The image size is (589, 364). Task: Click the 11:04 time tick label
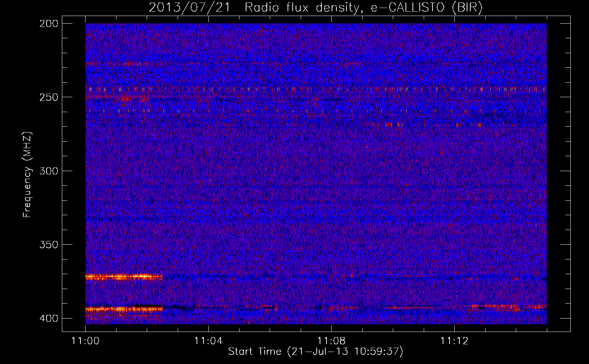coord(208,341)
